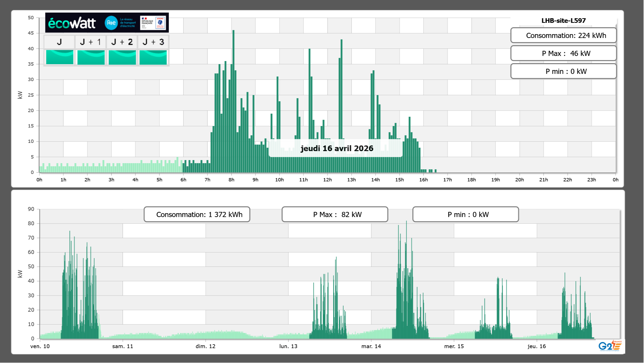This screenshot has width=644, height=363.
Task: Click the Consommation: 1 372 kWh box
Action: (197, 214)
